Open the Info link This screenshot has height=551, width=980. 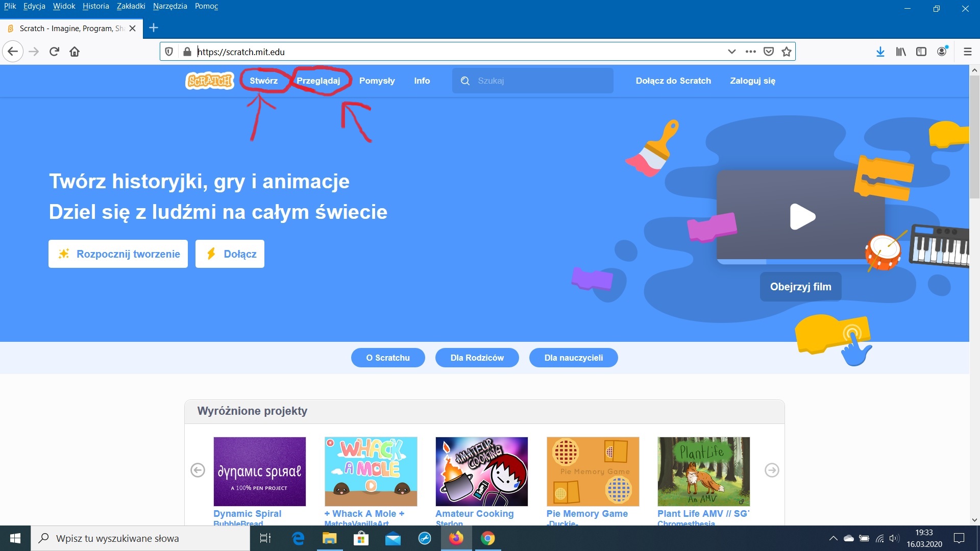click(422, 81)
